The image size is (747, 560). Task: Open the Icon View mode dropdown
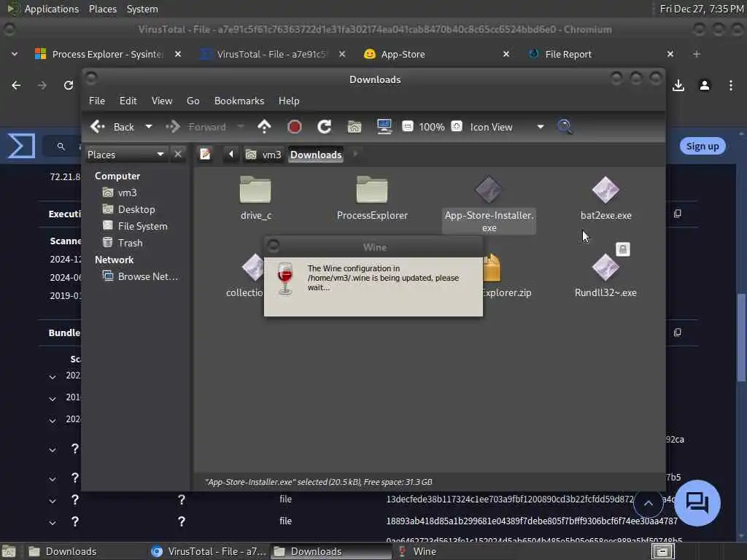click(508, 127)
